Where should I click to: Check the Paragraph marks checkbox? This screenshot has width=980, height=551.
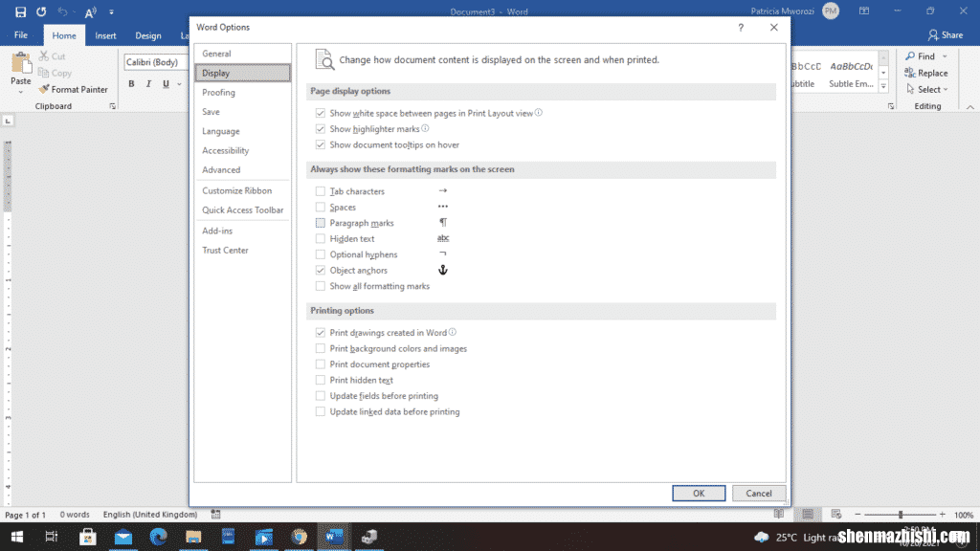(x=321, y=223)
